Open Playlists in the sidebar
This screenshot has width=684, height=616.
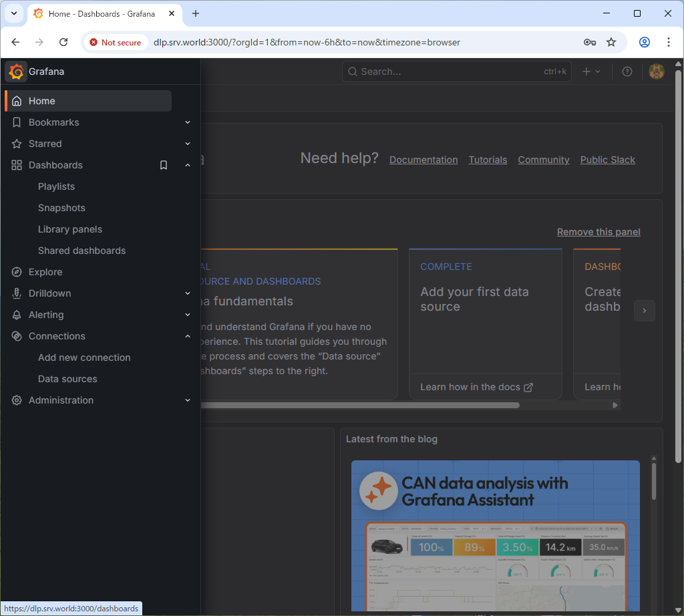click(56, 186)
